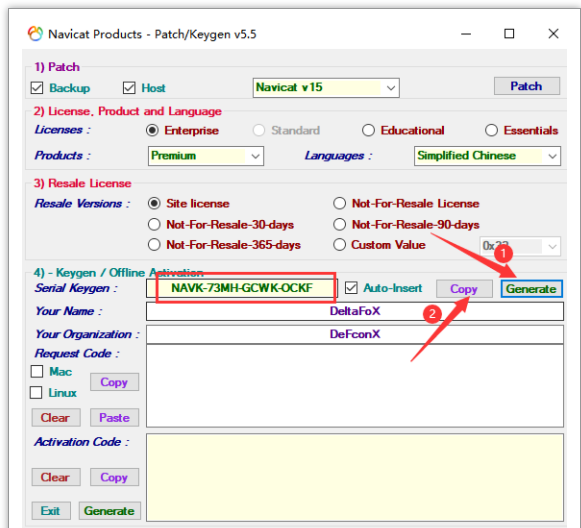581x528 pixels.
Task: Click the Your Name field
Action: tap(355, 311)
